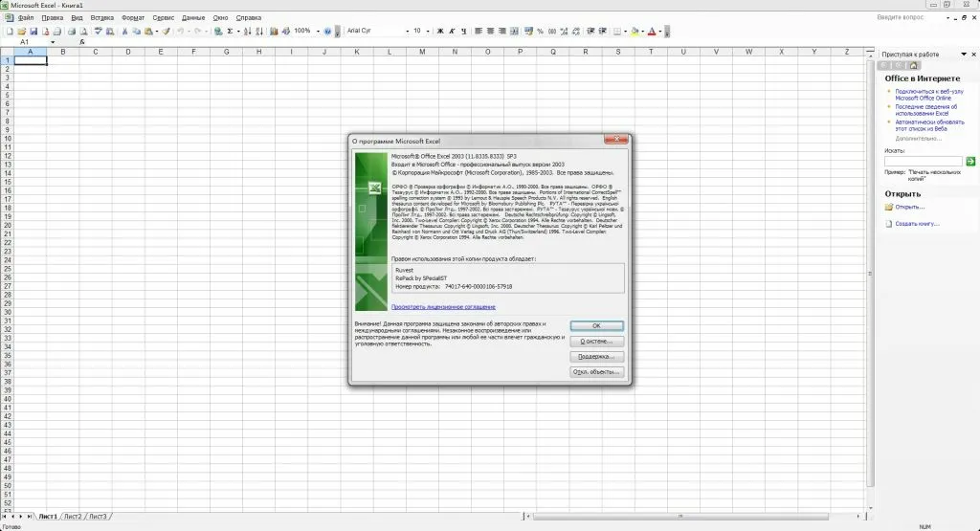
Task: Toggle Underline (Ч) formatting
Action: pyautogui.click(x=462, y=31)
